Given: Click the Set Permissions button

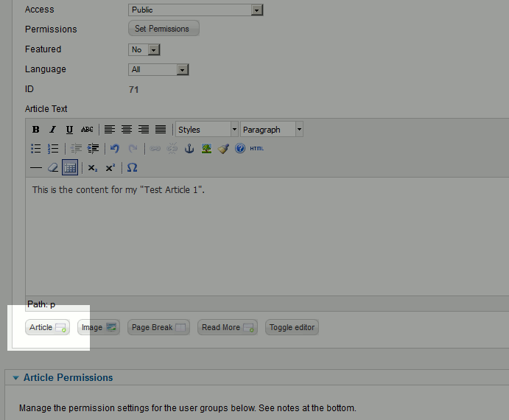Looking at the screenshot, I should [x=164, y=29].
